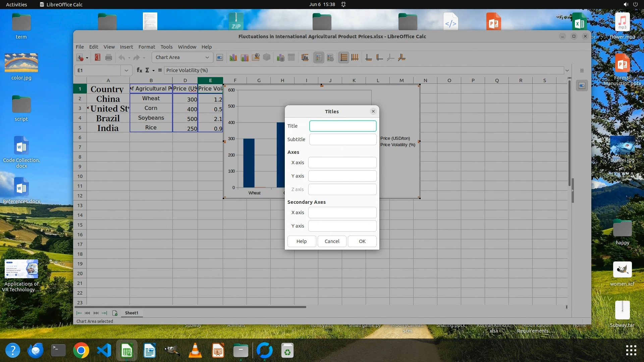The width and height of the screenshot is (644, 362).
Task: Click the Format Selection toolbar icon
Action: [220, 58]
